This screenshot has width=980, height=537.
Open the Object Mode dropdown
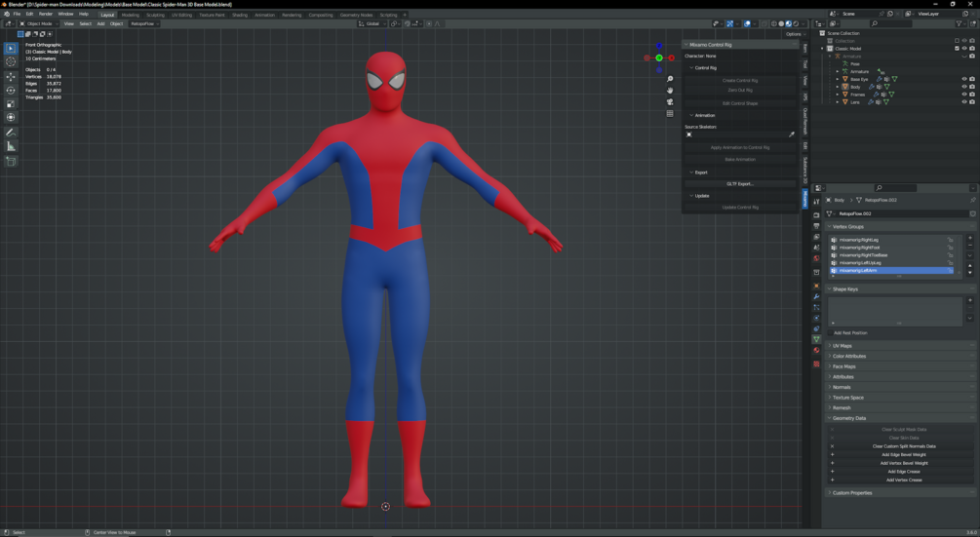(x=40, y=23)
